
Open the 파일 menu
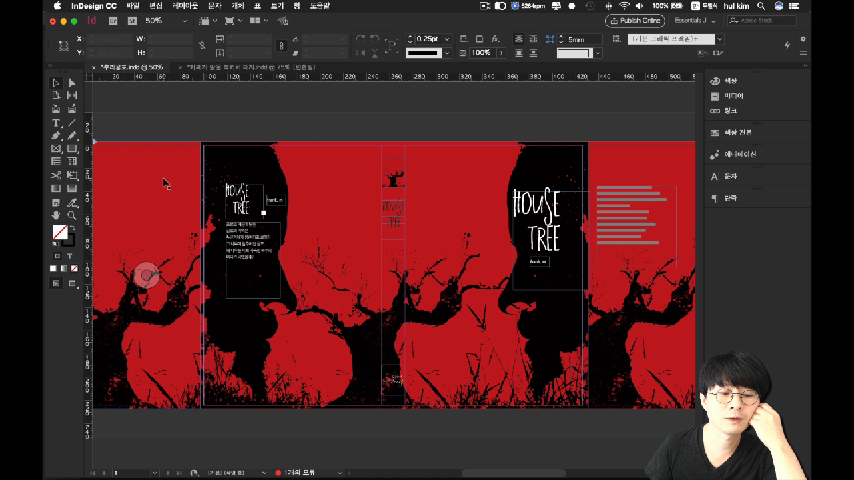133,6
